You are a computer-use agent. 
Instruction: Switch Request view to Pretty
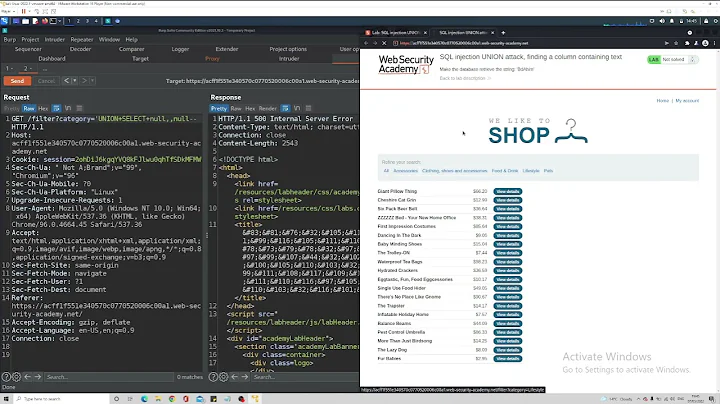point(11,109)
